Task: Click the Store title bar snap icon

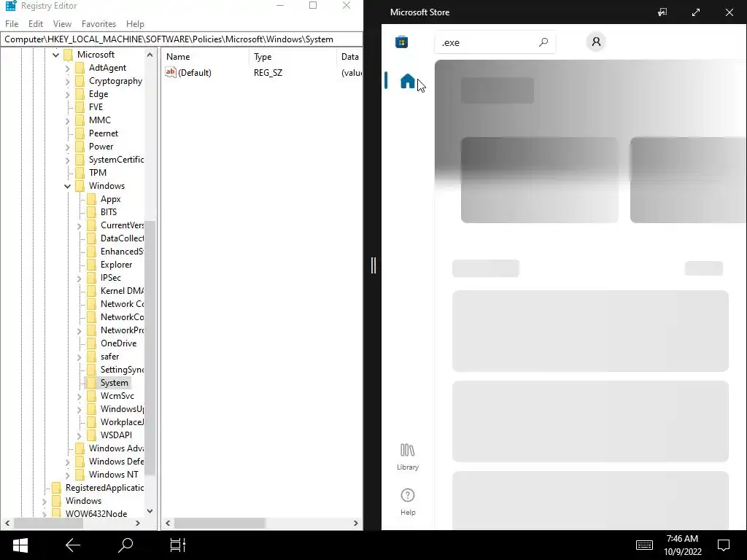Action: [x=662, y=12]
